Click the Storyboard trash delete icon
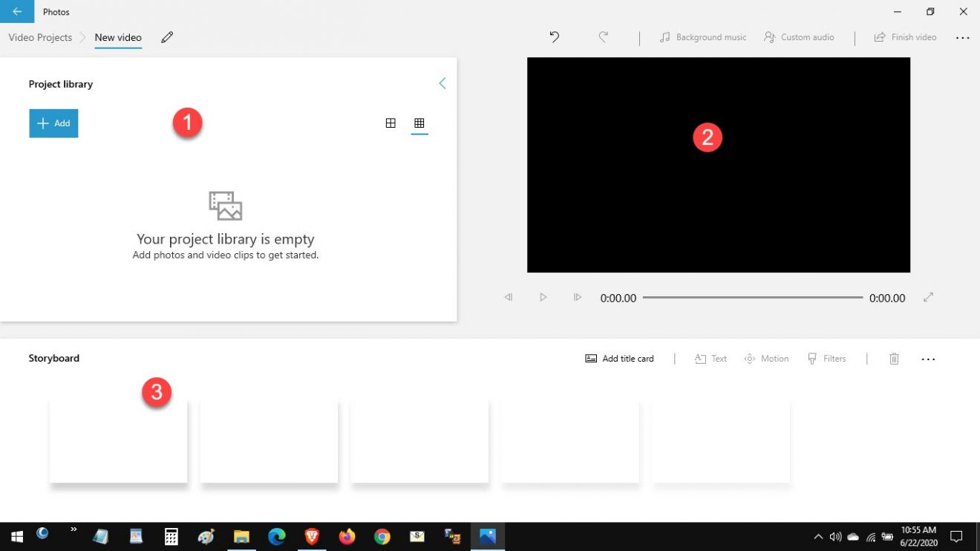Screen dimensions: 980x551 click(x=894, y=359)
